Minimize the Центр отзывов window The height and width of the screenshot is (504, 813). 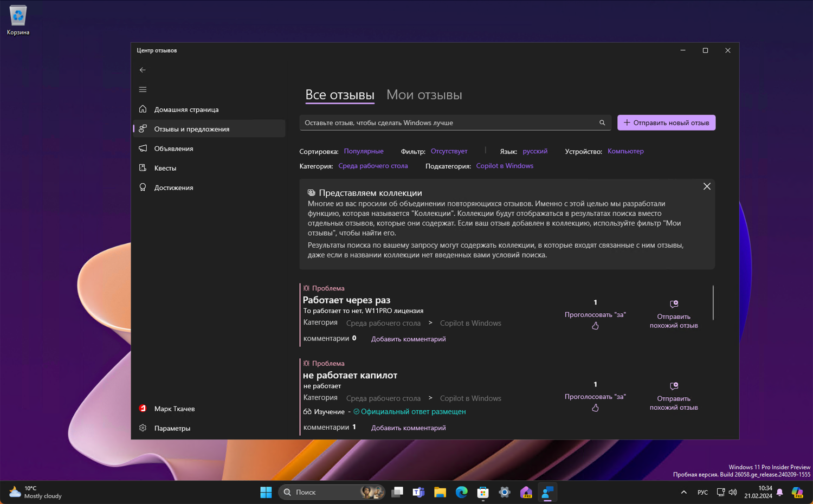683,50
